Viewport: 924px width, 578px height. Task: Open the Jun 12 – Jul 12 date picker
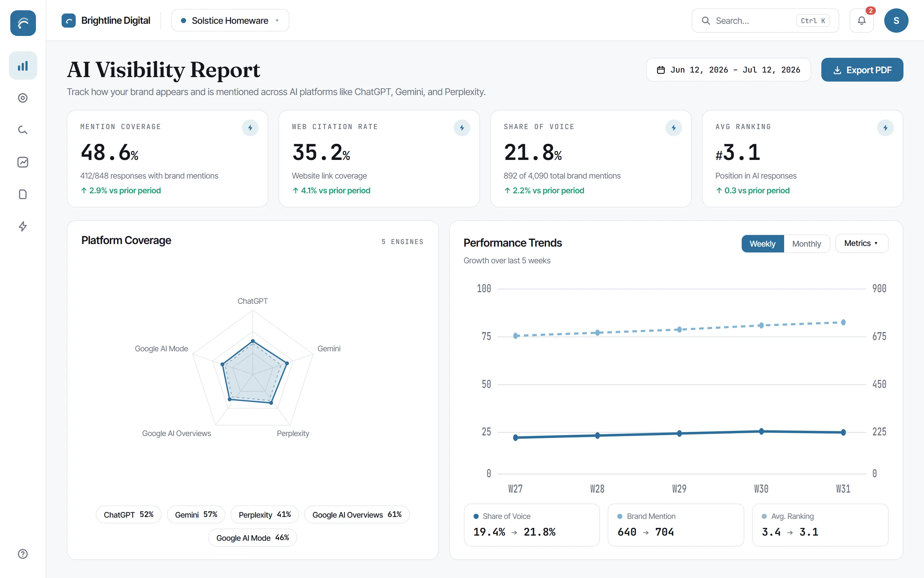728,70
